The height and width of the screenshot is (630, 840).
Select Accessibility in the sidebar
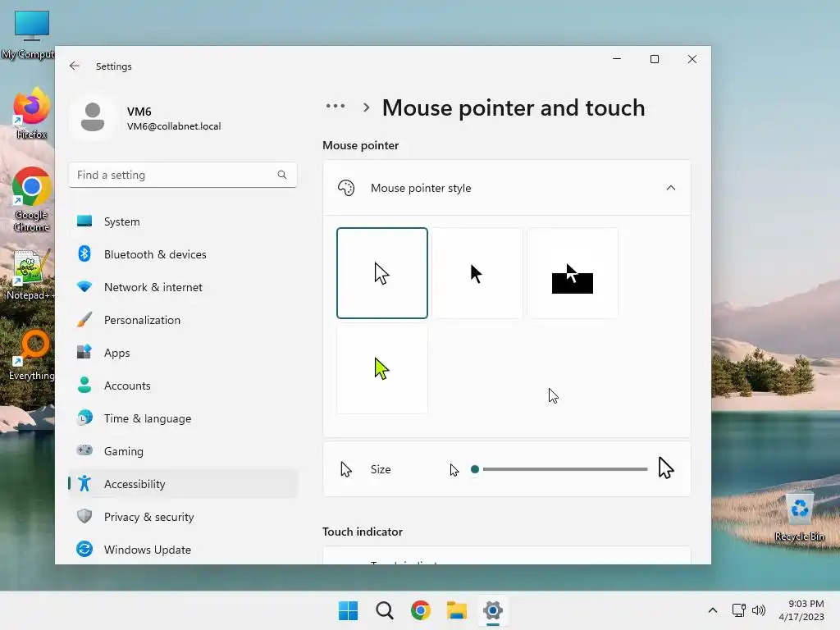[x=183, y=484]
